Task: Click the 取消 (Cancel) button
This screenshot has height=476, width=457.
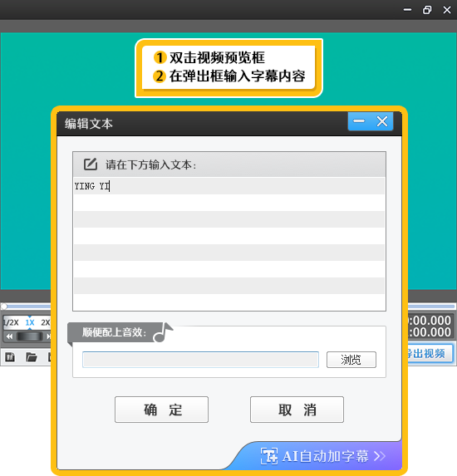Action: (297, 410)
